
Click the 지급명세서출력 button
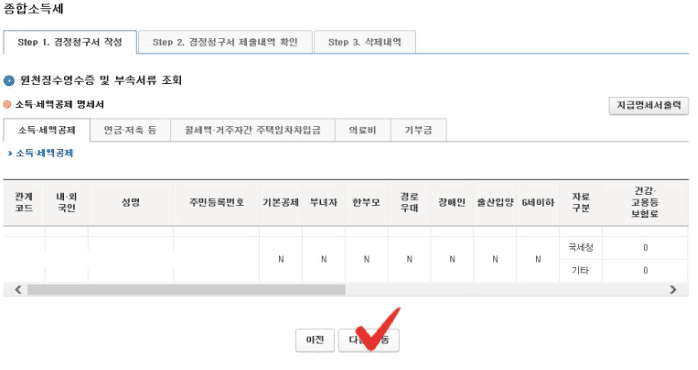point(649,106)
